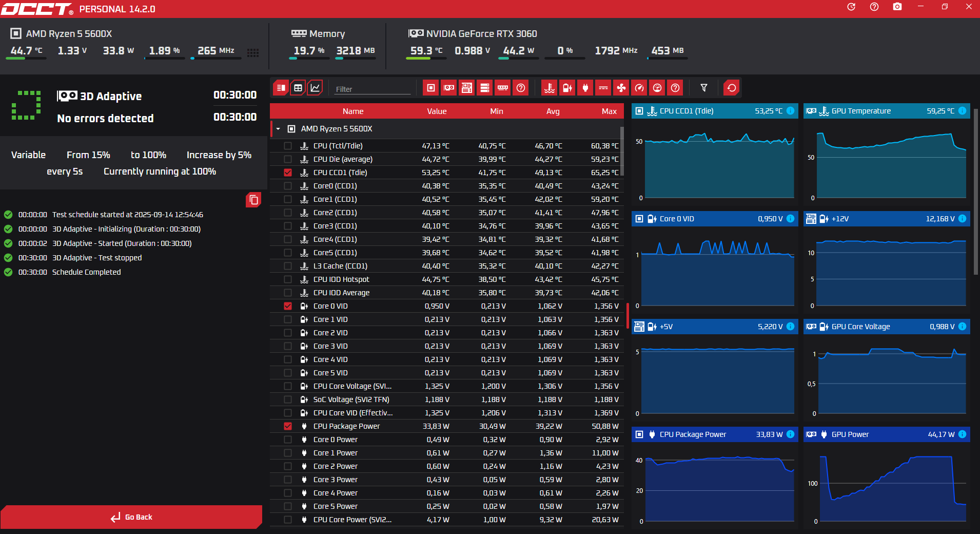Toggle the GPU sensor filter icon
Screen dimensions: 980x534
[449, 88]
